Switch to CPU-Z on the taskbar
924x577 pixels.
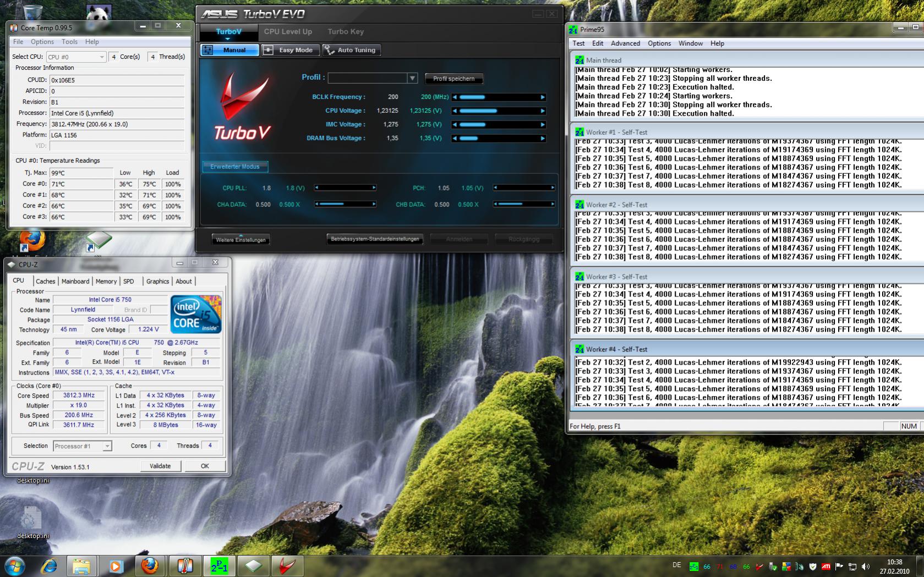[253, 566]
